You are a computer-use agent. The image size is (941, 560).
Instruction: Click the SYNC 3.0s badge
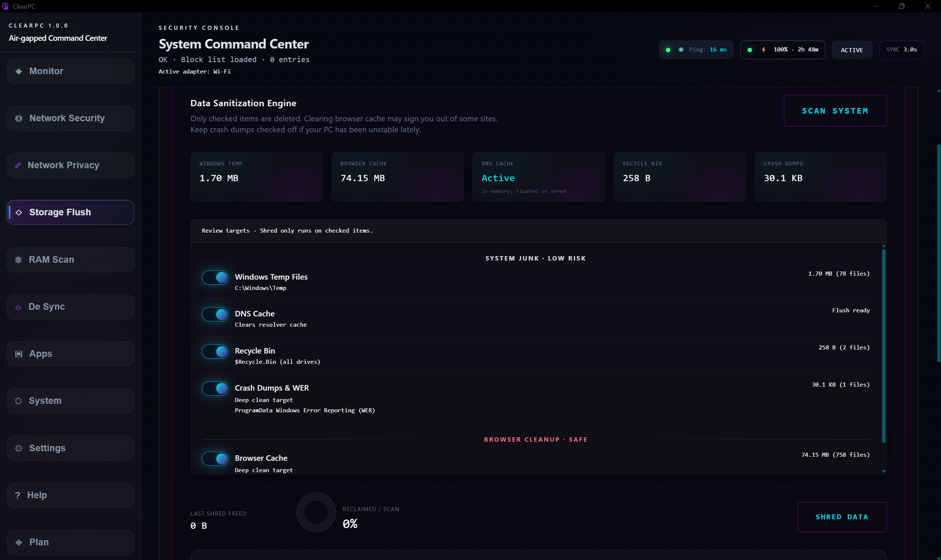click(901, 50)
